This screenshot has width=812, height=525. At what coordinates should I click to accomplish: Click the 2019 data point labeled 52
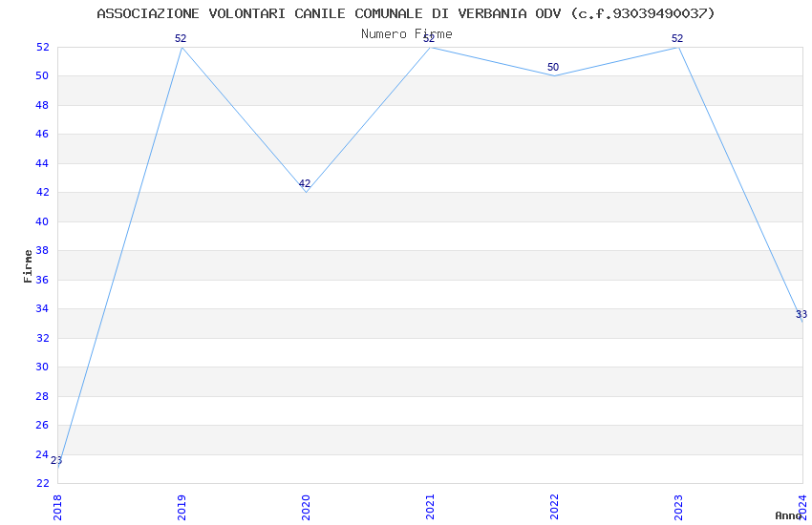[181, 39]
